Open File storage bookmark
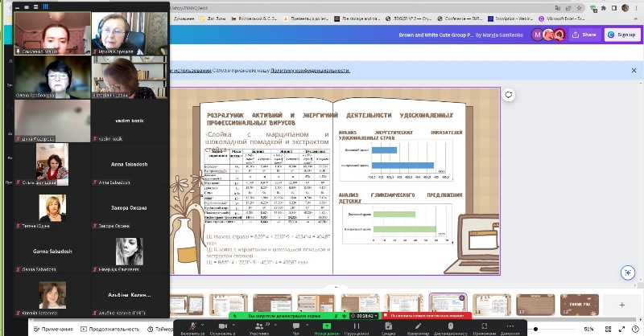Image resolution: width=644 pixels, height=336 pixels. point(357,18)
